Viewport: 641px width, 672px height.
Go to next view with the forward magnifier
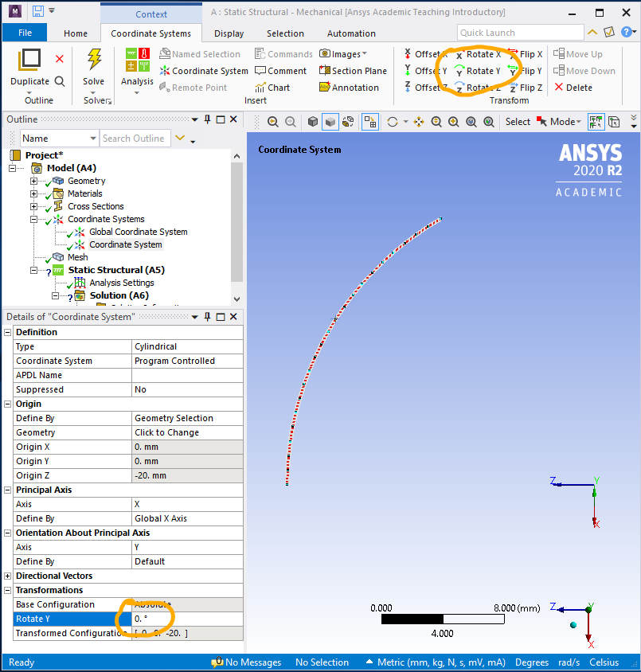291,122
